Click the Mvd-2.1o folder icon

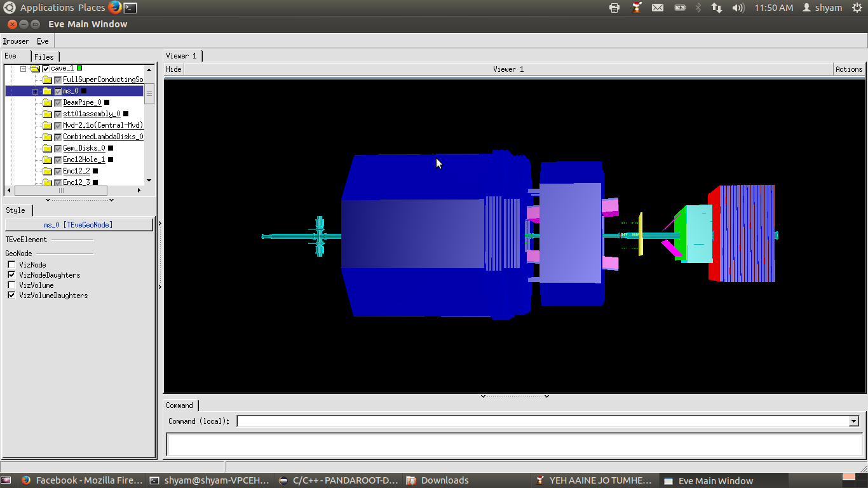point(47,125)
